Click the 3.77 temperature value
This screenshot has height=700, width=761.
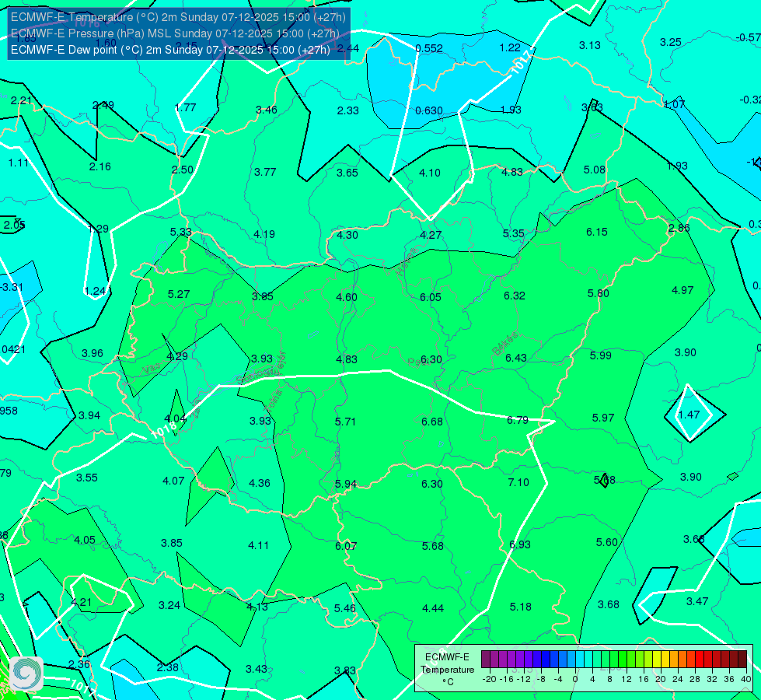(x=265, y=172)
